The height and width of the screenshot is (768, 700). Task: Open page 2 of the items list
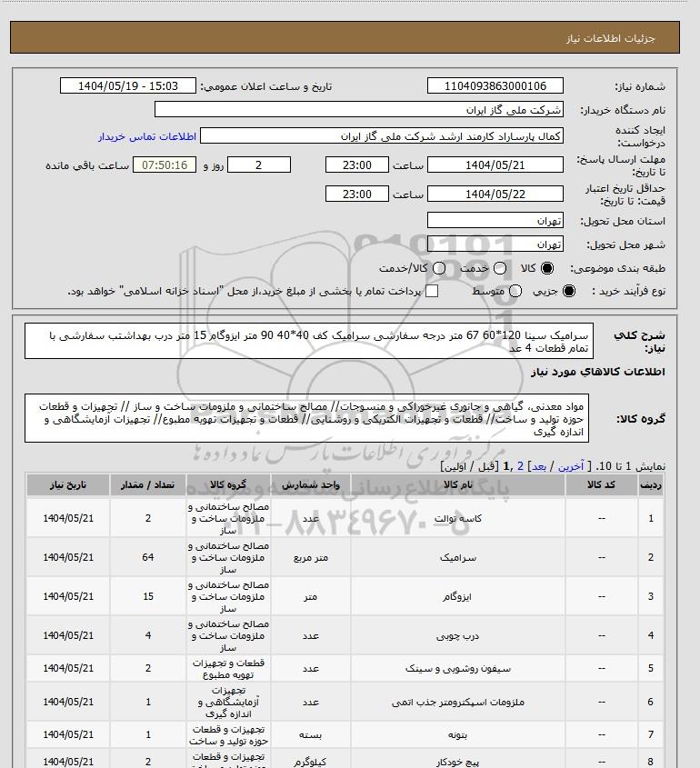click(520, 466)
